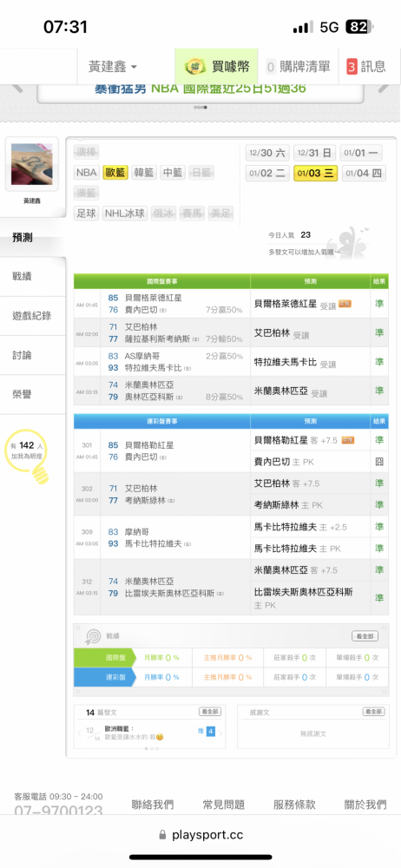Go to previous banner with left arrow
Viewport: 401px width, 868px height.
click(16, 87)
